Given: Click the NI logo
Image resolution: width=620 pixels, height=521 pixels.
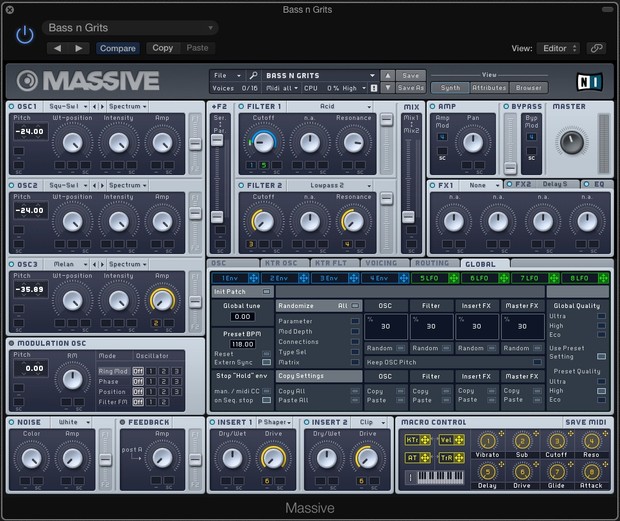Looking at the screenshot, I should 590,82.
